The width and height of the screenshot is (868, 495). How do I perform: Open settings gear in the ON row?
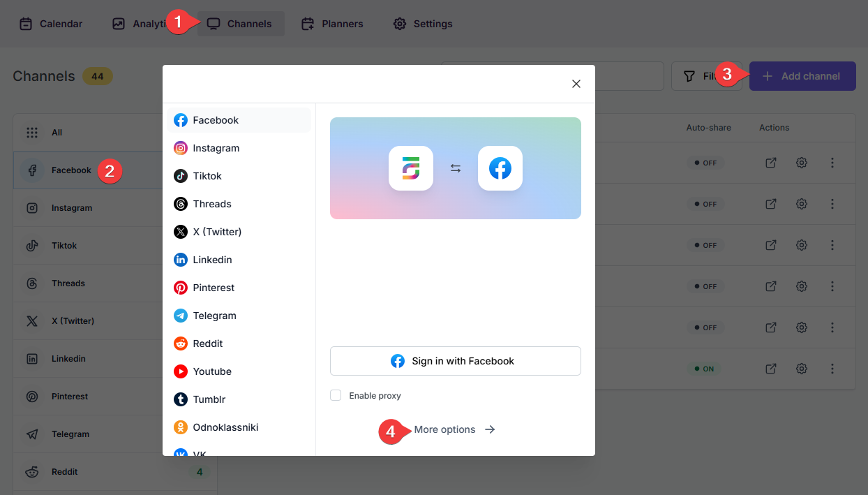point(802,369)
